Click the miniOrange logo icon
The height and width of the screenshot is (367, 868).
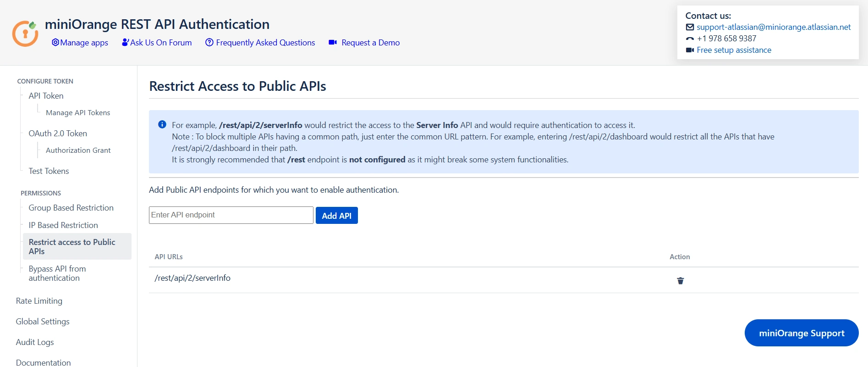click(25, 33)
